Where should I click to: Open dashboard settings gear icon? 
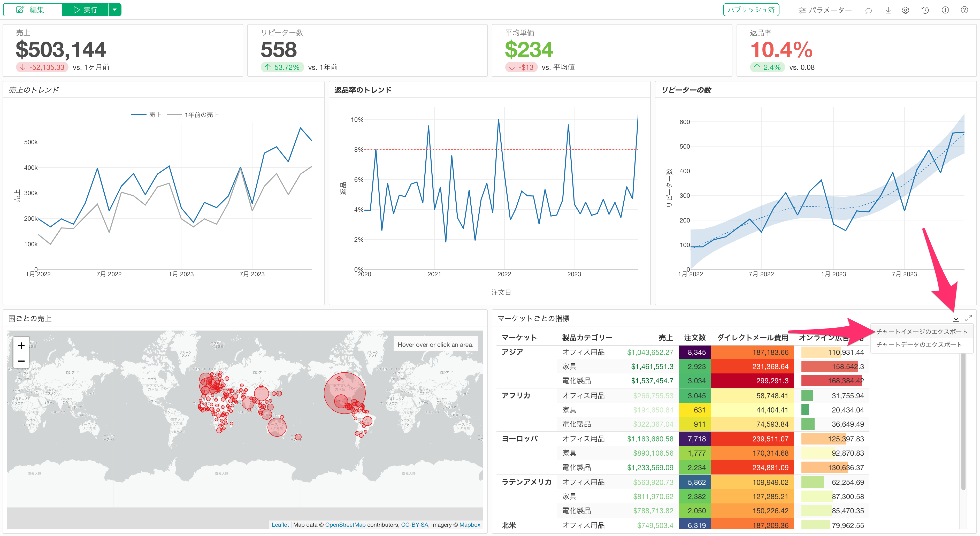point(905,10)
